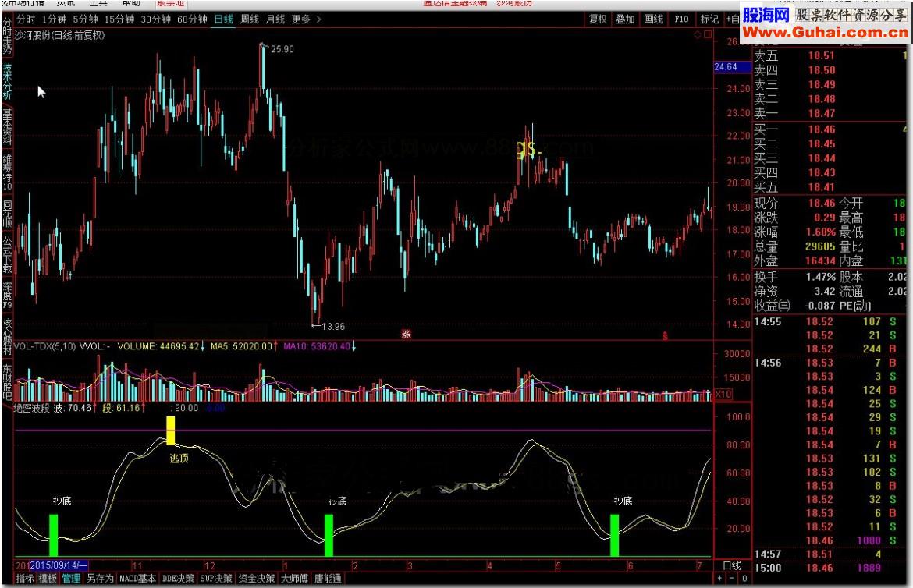The image size is (913, 588).
Task: Click the 13.96 low price label
Action: [x=333, y=327]
